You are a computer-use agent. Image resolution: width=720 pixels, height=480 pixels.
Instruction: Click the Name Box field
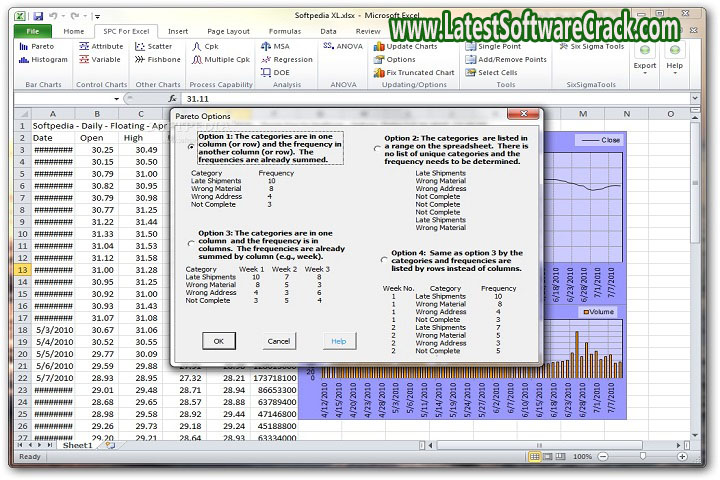(63, 99)
